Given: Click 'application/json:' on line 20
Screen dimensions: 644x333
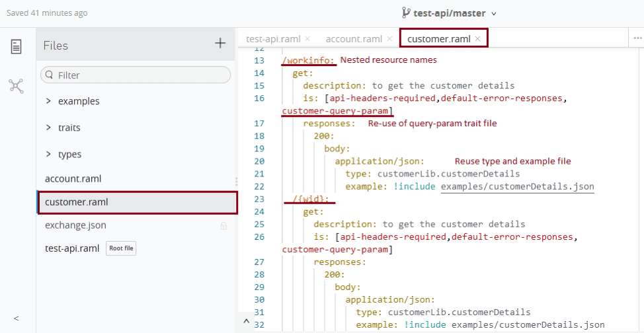Looking at the screenshot, I should [380, 161].
